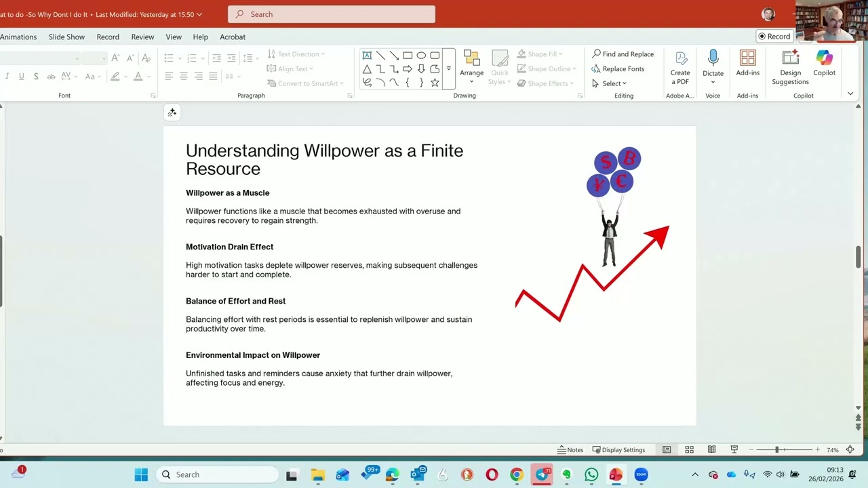Expand the shapes gallery More arrow
The height and width of the screenshot is (488, 868).
[448, 69]
